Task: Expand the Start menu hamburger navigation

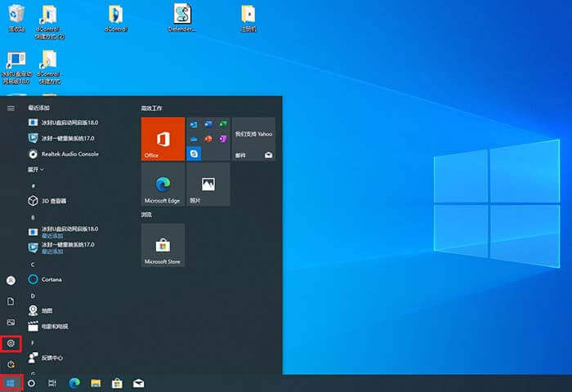Action: (11, 108)
